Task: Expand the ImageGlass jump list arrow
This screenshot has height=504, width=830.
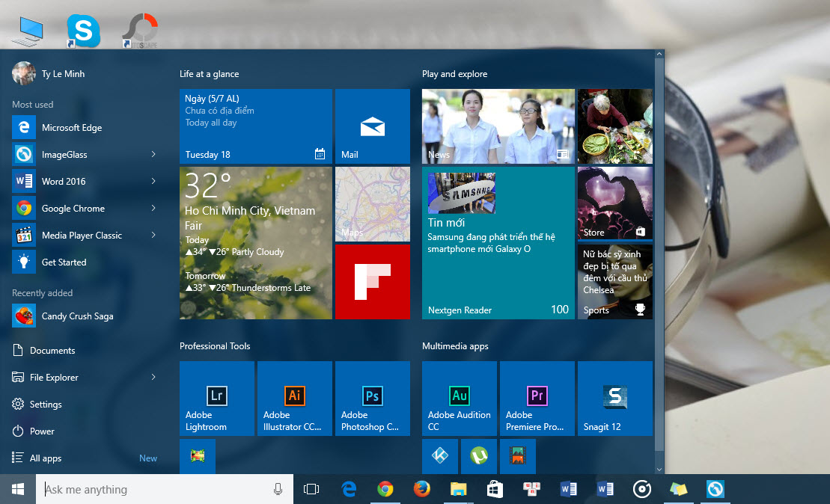Action: pos(153,155)
